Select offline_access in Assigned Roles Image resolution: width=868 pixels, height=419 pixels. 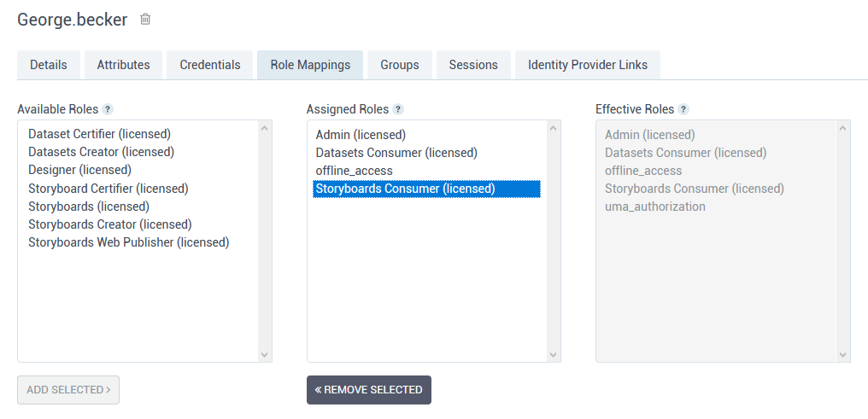pos(354,171)
